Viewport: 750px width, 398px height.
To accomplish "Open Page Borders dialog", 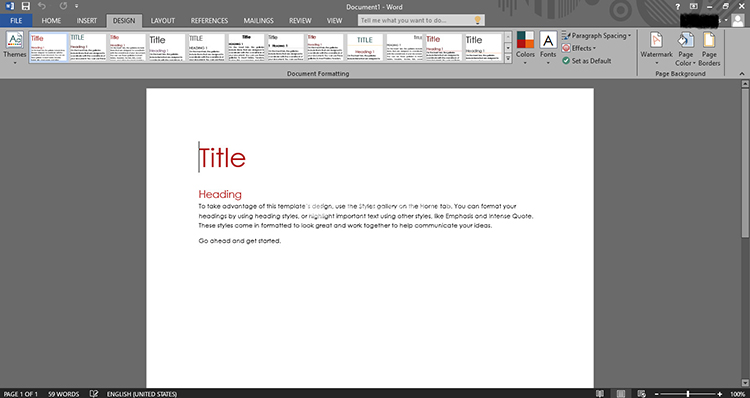I will (709, 49).
